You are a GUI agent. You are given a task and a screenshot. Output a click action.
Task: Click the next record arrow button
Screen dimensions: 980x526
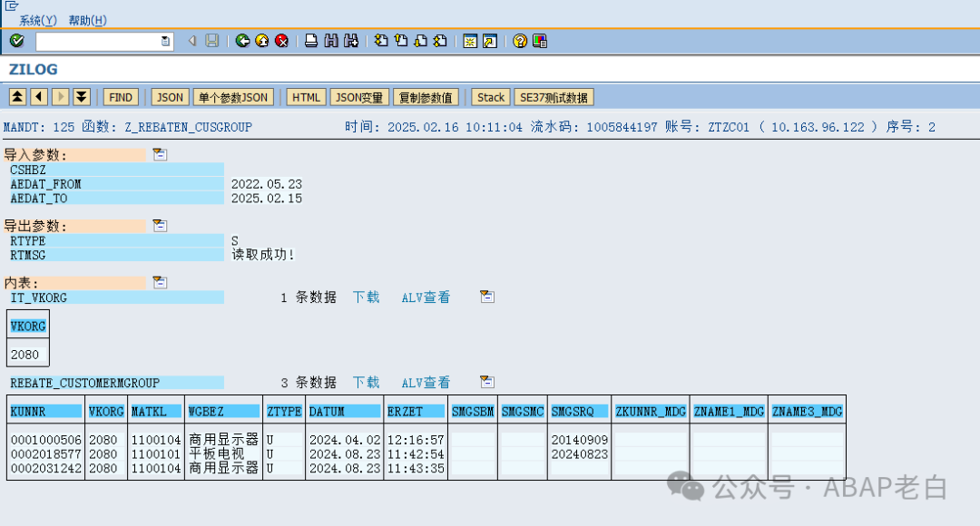(x=61, y=97)
